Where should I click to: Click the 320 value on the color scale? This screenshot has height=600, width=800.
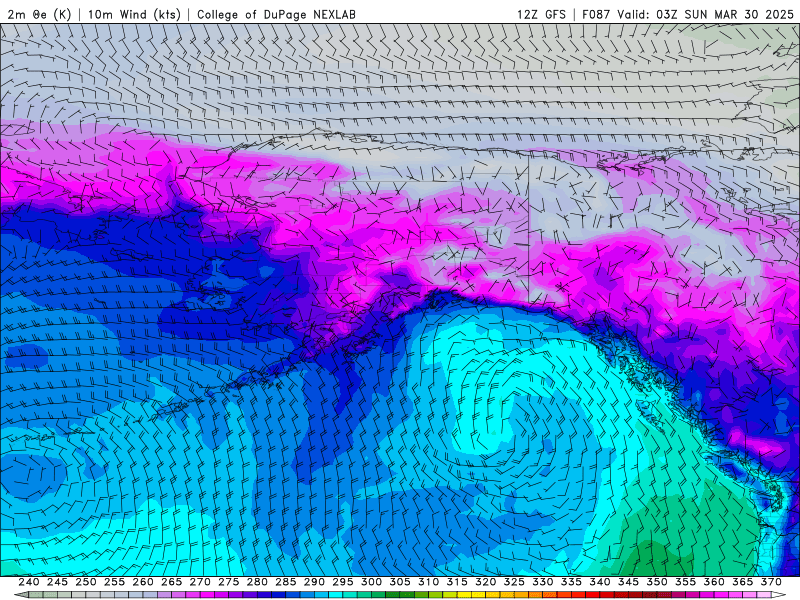486,582
